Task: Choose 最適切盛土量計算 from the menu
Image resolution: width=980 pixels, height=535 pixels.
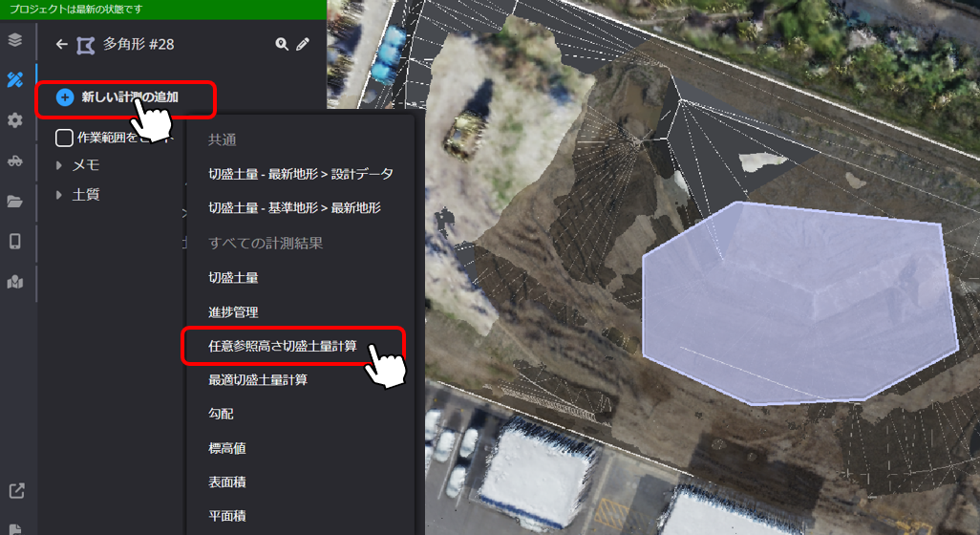Action: pyautogui.click(x=258, y=379)
